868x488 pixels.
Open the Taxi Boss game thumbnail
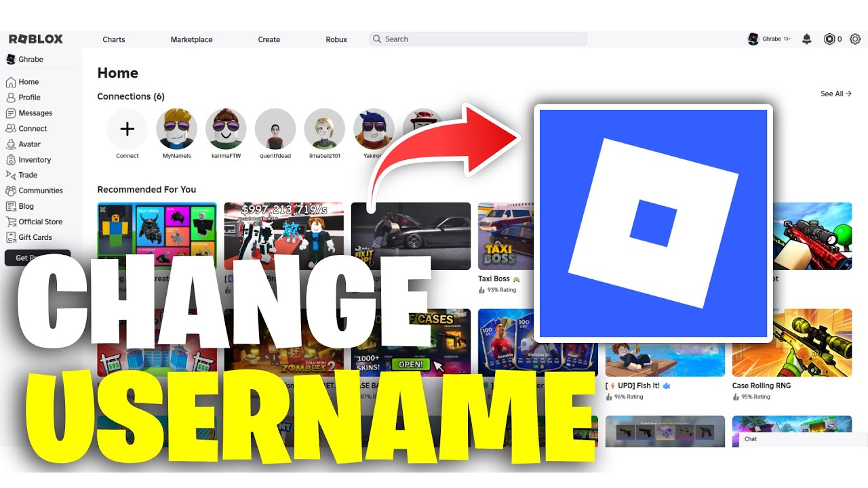pos(505,236)
